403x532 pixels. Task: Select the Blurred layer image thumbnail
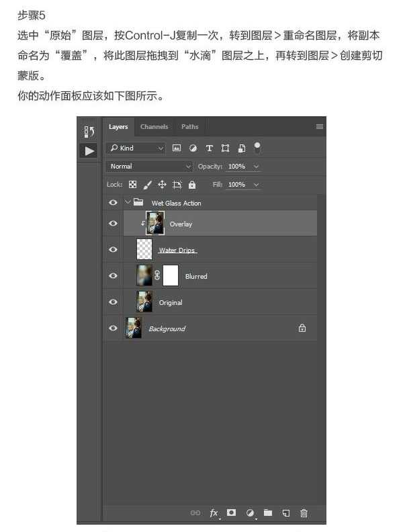pos(144,275)
